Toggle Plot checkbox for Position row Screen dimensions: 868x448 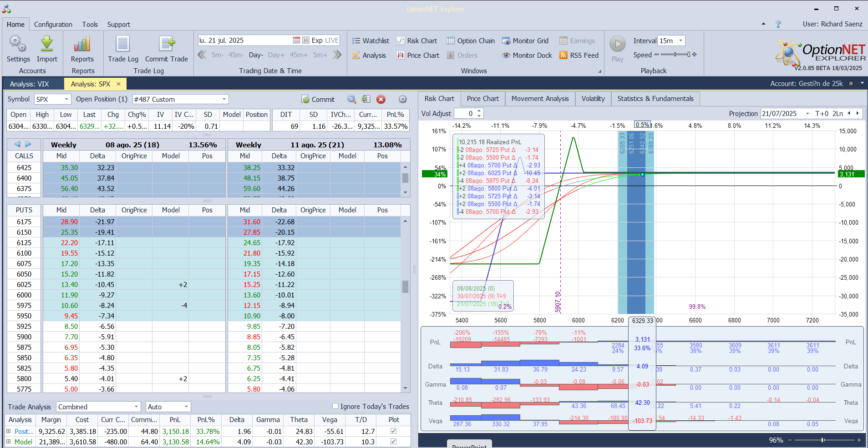(394, 431)
